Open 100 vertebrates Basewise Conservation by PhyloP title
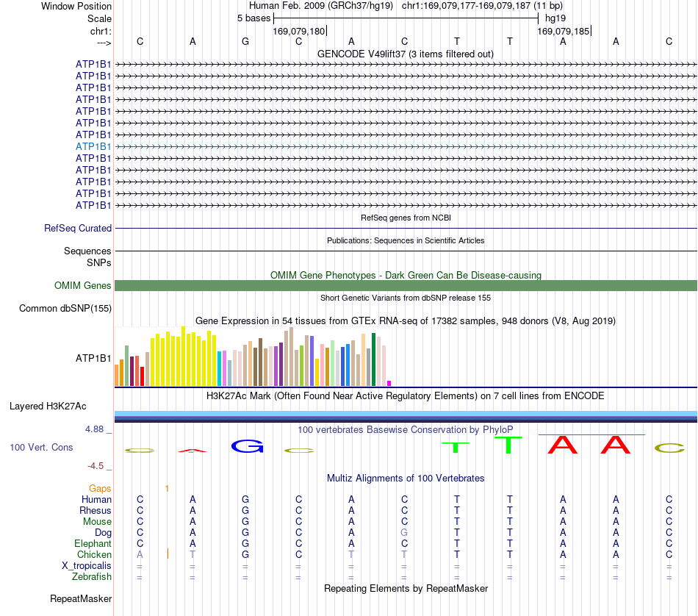 (406, 430)
